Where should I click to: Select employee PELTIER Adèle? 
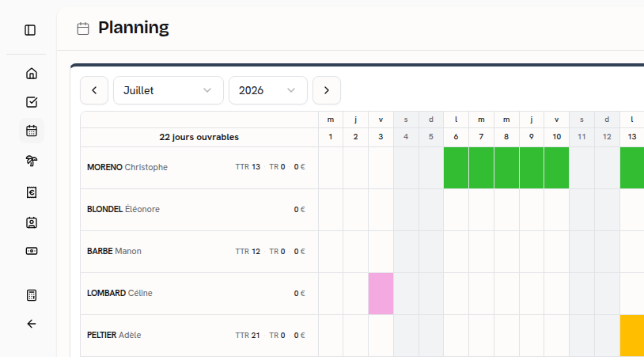114,335
